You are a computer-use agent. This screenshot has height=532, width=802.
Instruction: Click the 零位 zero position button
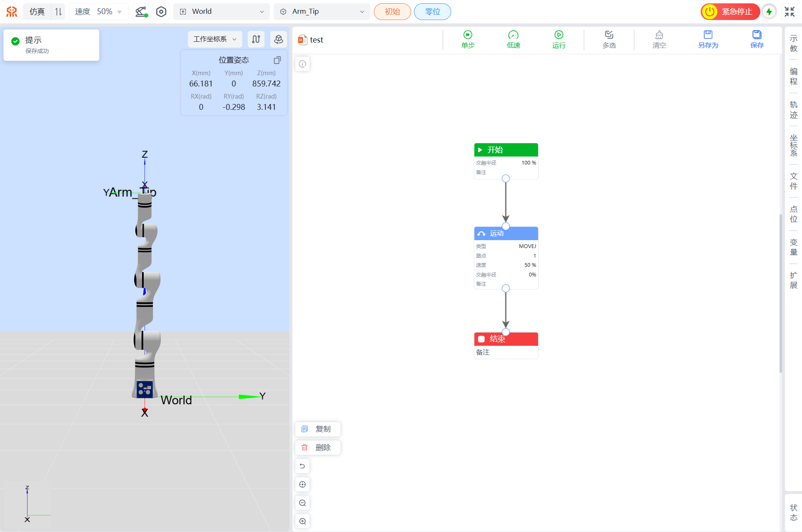[x=432, y=12]
